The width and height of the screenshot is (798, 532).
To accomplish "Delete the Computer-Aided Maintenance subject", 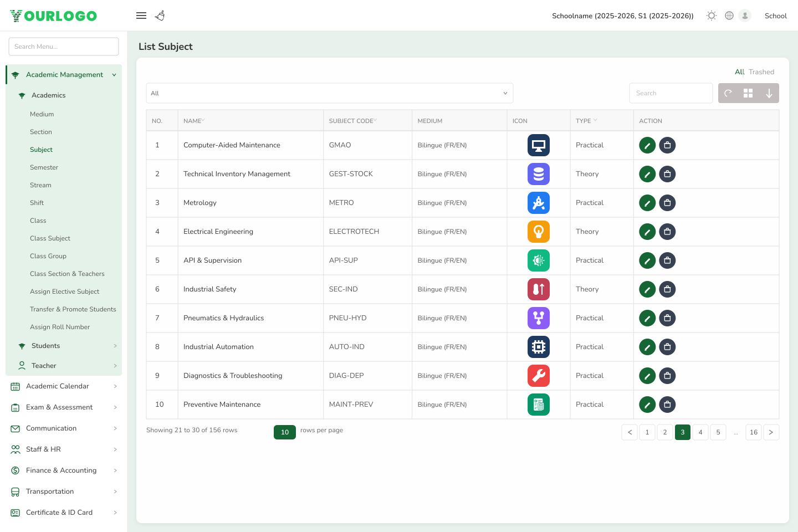I will tap(667, 145).
